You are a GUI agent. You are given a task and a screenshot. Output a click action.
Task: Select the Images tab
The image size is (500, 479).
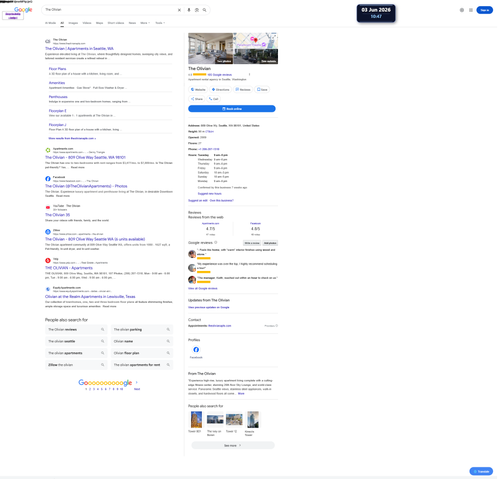click(x=73, y=23)
